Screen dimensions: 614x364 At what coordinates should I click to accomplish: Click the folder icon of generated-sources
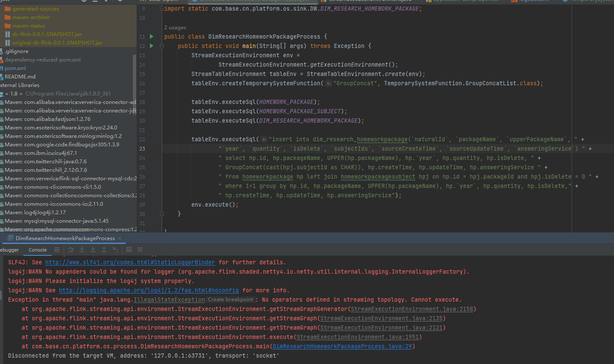pyautogui.click(x=8, y=9)
